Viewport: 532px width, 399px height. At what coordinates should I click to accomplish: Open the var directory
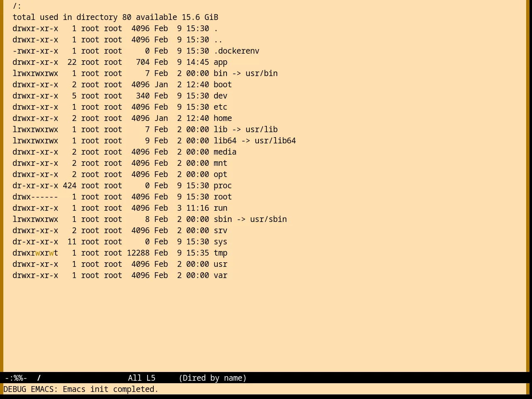tap(220, 275)
